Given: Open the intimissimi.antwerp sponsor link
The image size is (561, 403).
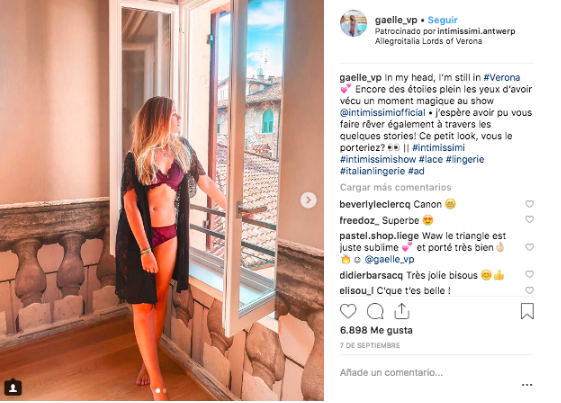Looking at the screenshot, I should pos(476,31).
